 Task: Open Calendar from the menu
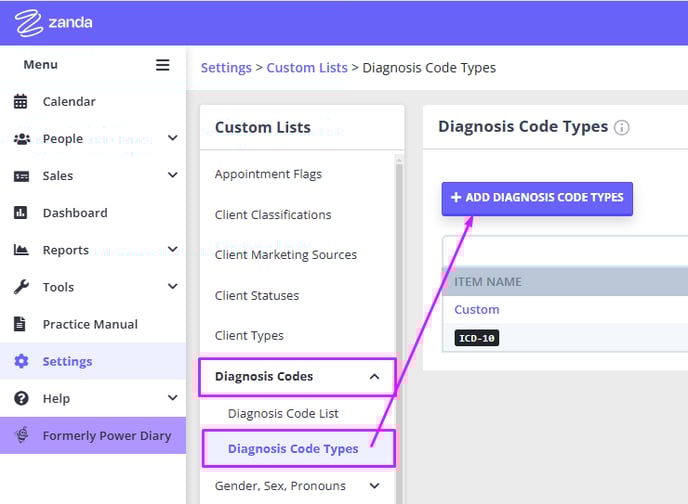(93, 101)
